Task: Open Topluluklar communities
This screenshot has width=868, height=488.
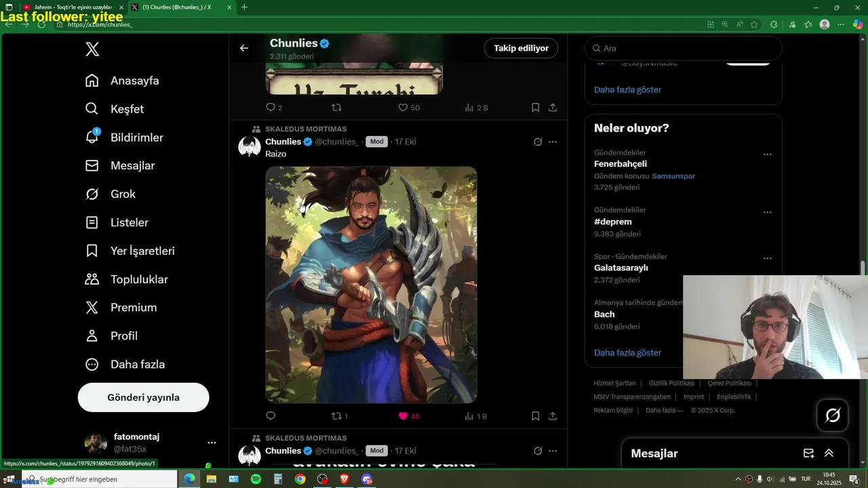Action: 126,279
